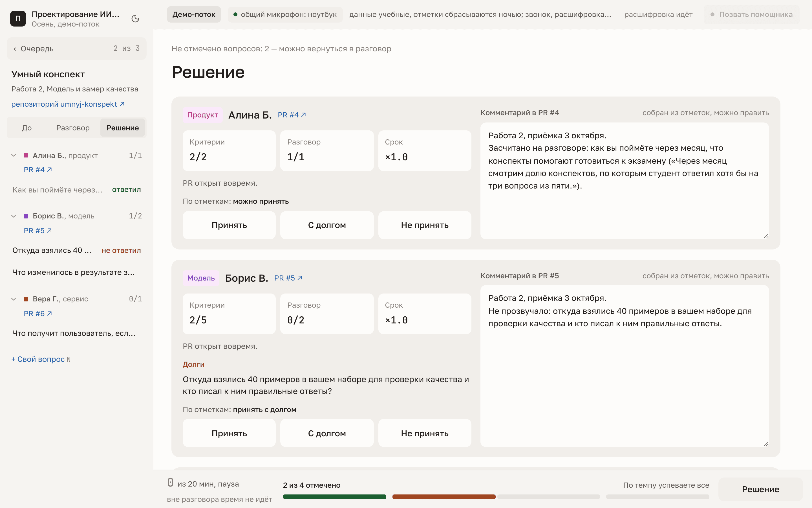Click Принять for Алина Б.
The height and width of the screenshot is (508, 812).
[x=229, y=225]
